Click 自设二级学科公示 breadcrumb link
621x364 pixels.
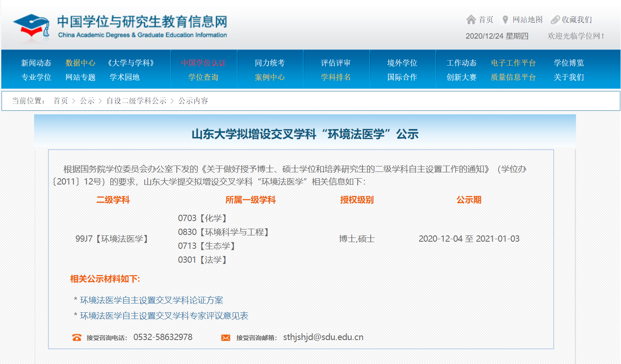[x=136, y=101]
